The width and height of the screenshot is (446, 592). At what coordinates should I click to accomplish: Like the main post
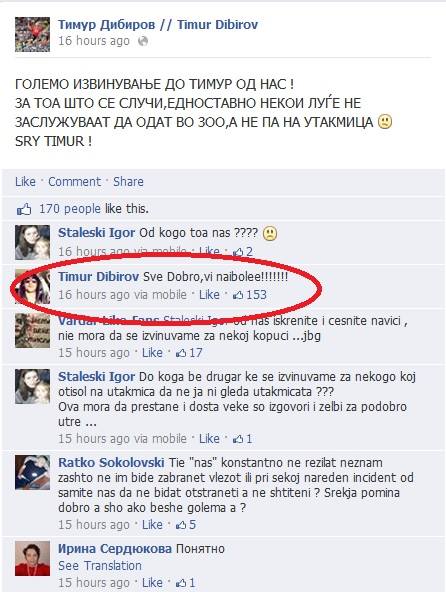click(25, 182)
